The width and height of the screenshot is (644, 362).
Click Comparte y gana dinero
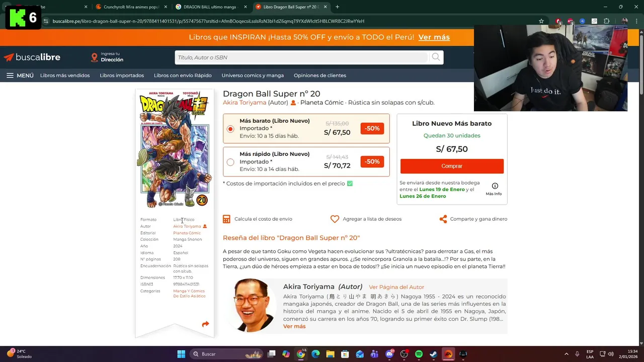pos(478,219)
